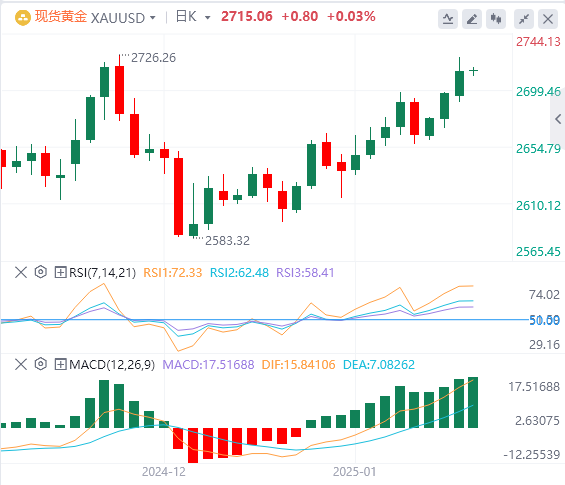The width and height of the screenshot is (565, 485).
Task: Click the 2565.45 price axis label
Action: [x=538, y=252]
